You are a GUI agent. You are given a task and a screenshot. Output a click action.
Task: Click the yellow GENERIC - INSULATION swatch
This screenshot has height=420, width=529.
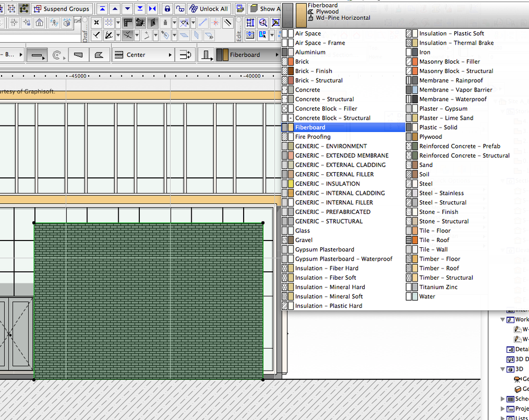click(291, 184)
